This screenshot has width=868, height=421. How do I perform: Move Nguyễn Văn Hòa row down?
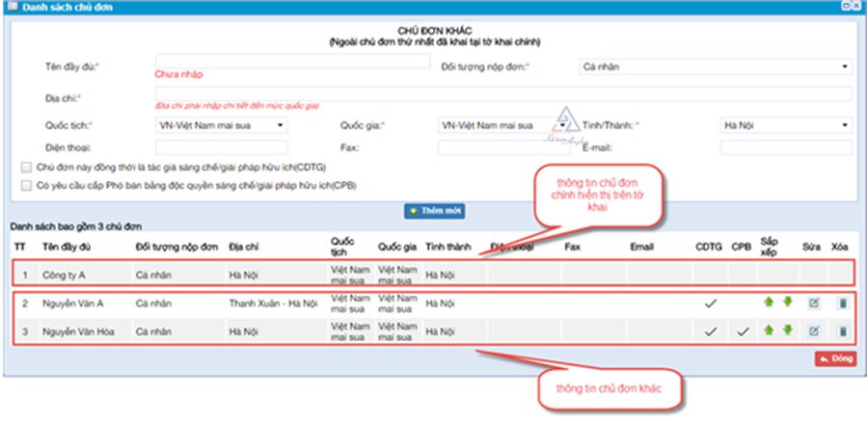[786, 331]
